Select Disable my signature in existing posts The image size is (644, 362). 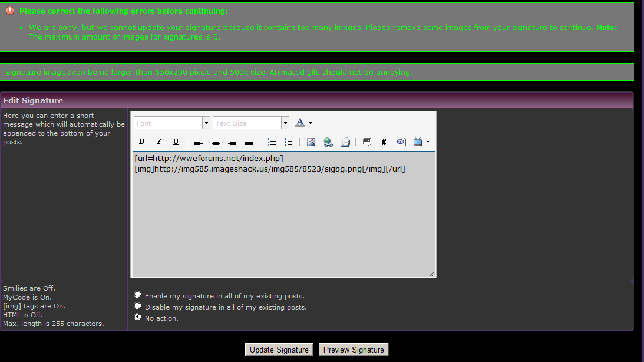click(138, 306)
